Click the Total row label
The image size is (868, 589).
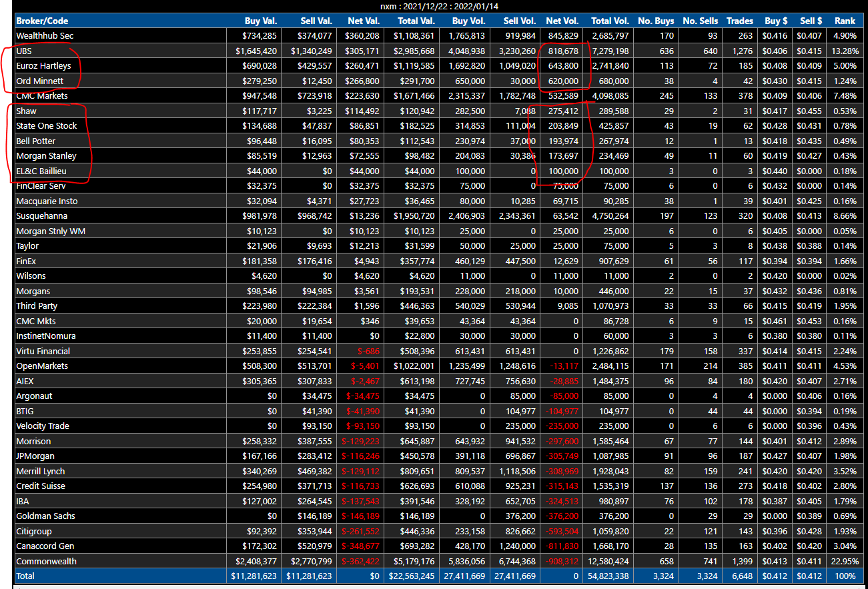point(25,576)
